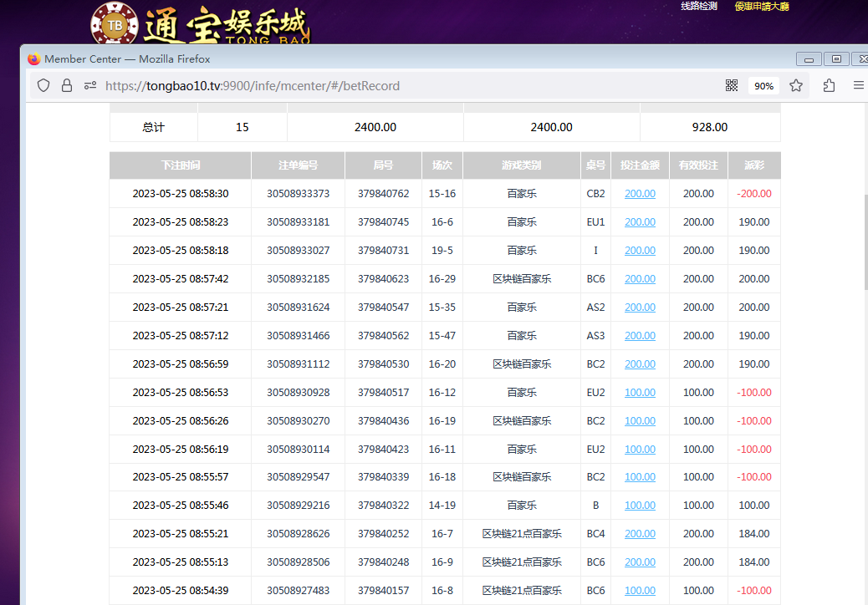
Task: Click the payout 100.00 for order 30508929216
Action: 754,505
